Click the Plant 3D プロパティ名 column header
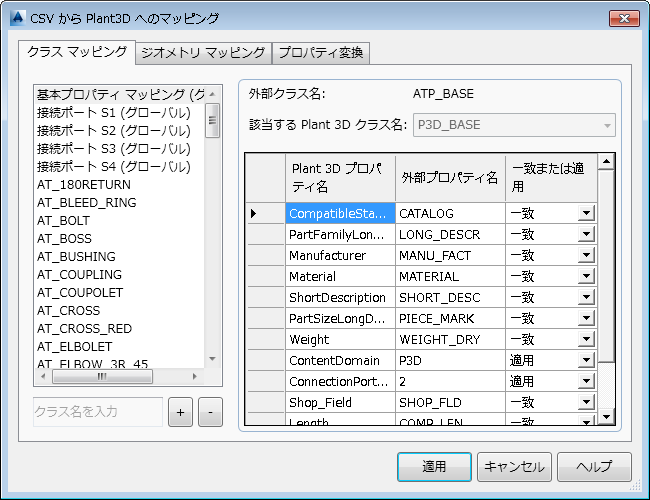The height and width of the screenshot is (500, 650). pos(340,178)
